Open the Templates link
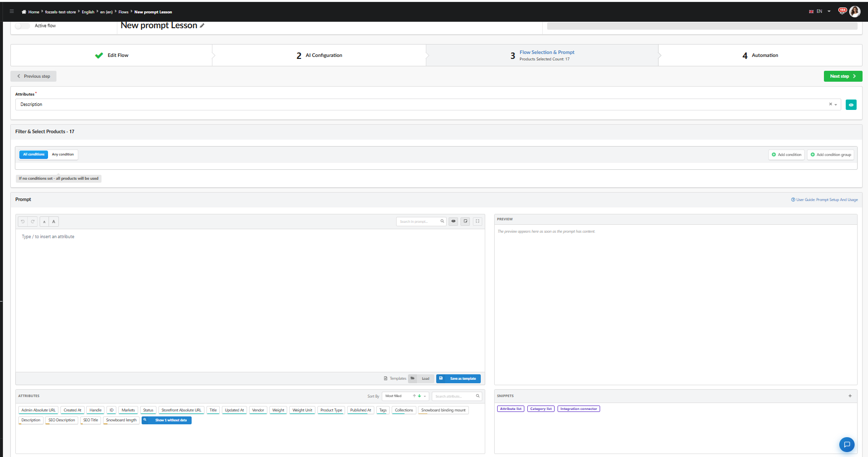The width and height of the screenshot is (868, 457). pyautogui.click(x=395, y=378)
